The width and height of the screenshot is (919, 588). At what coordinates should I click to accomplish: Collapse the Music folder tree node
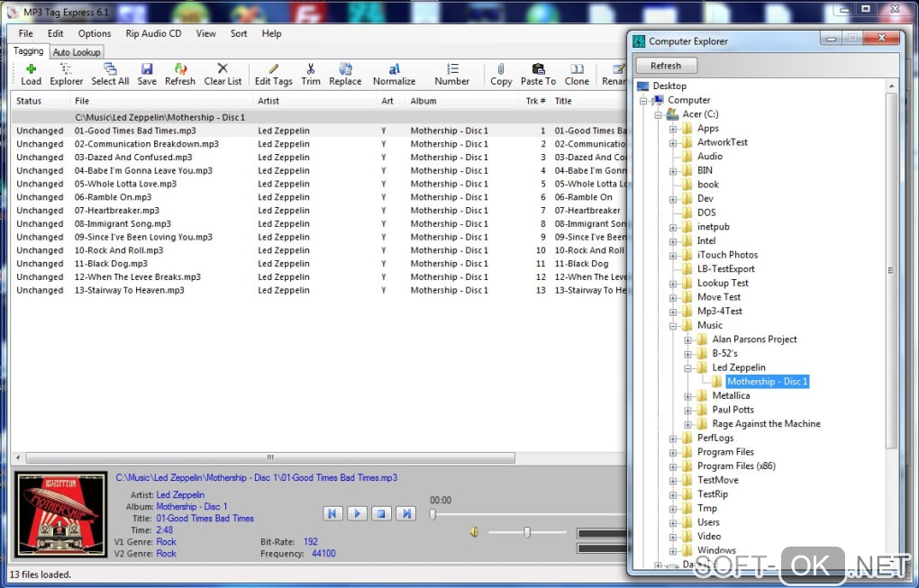tap(674, 326)
